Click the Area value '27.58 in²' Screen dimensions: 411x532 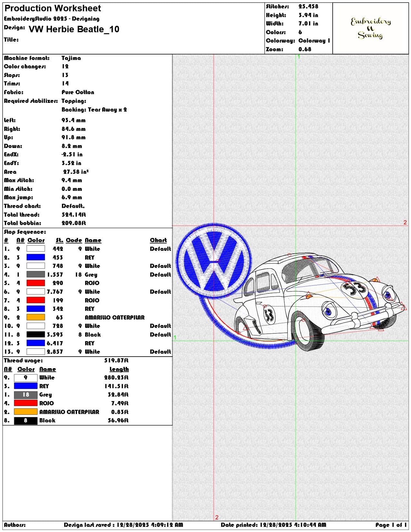pyautogui.click(x=76, y=172)
